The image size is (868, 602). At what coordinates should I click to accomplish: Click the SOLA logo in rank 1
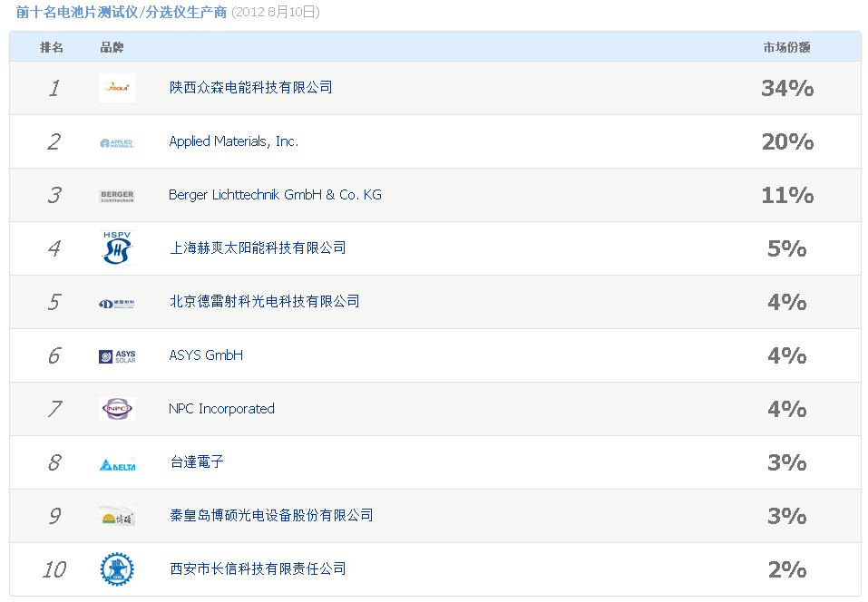coord(117,88)
